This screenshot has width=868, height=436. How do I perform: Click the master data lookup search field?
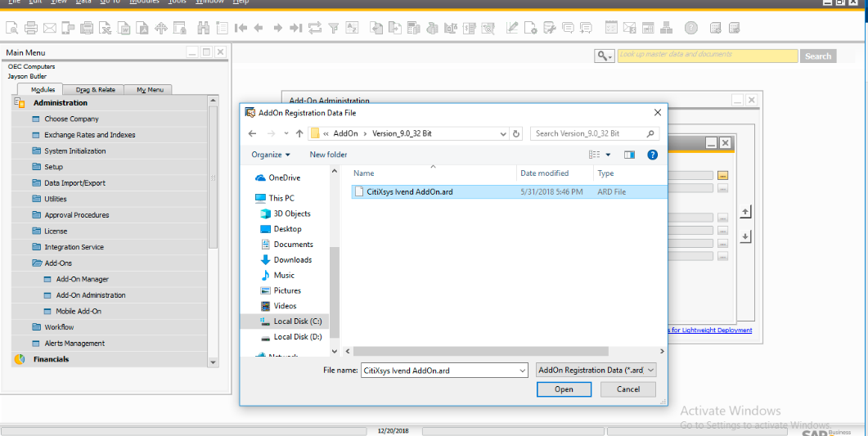708,56
